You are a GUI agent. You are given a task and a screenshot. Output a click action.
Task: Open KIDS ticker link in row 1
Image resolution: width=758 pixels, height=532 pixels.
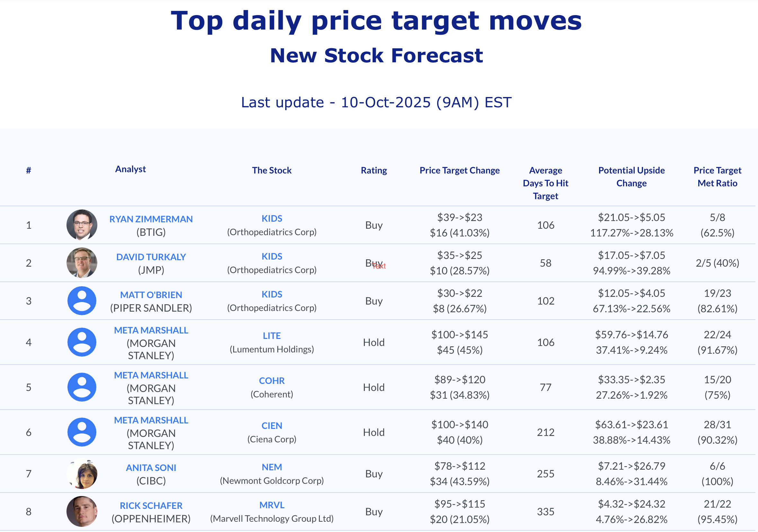pos(272,218)
